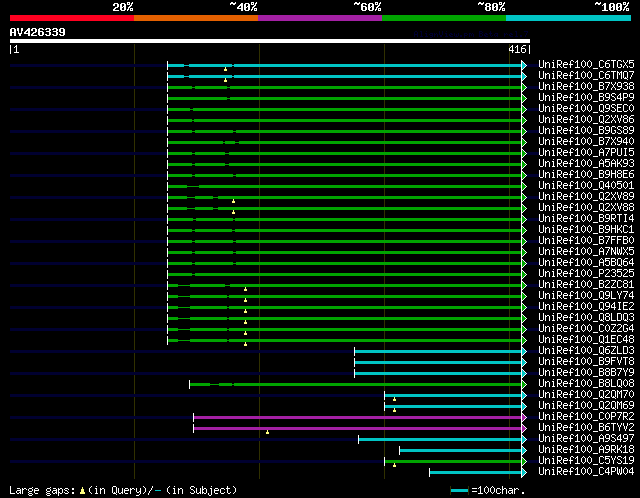Select the UniRef100_C0P7R2 label
This screenshot has height=498, width=640.
586,417
